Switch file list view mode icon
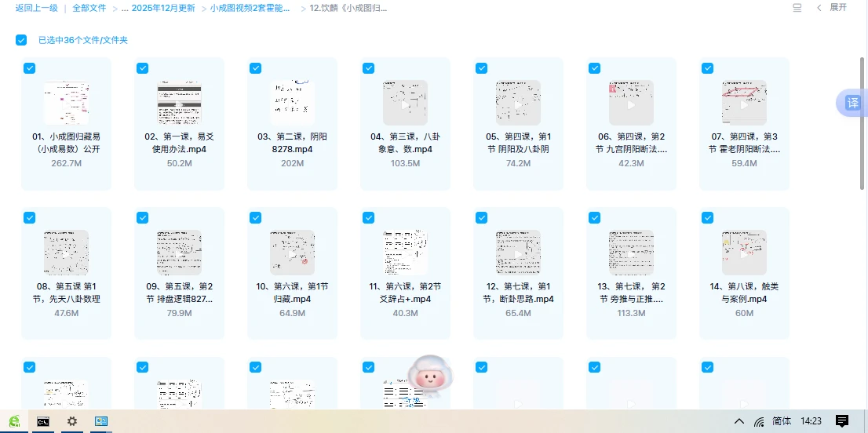 pos(797,8)
